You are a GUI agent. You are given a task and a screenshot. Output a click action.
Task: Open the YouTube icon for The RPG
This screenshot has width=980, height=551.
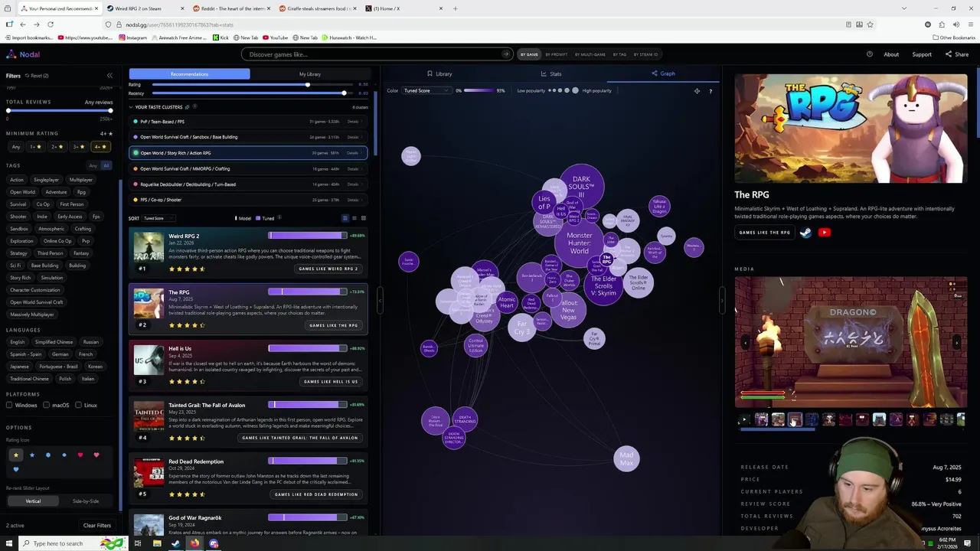click(x=825, y=233)
